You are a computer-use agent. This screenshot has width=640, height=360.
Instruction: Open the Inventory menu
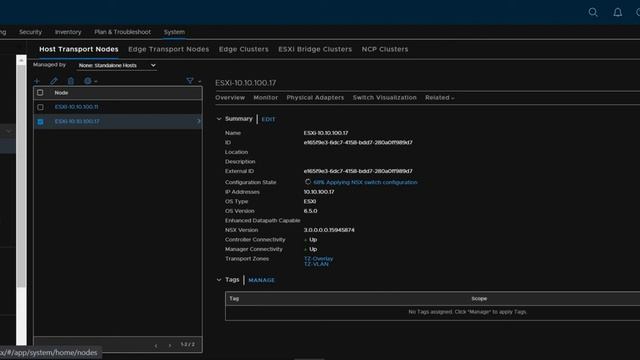pos(68,32)
